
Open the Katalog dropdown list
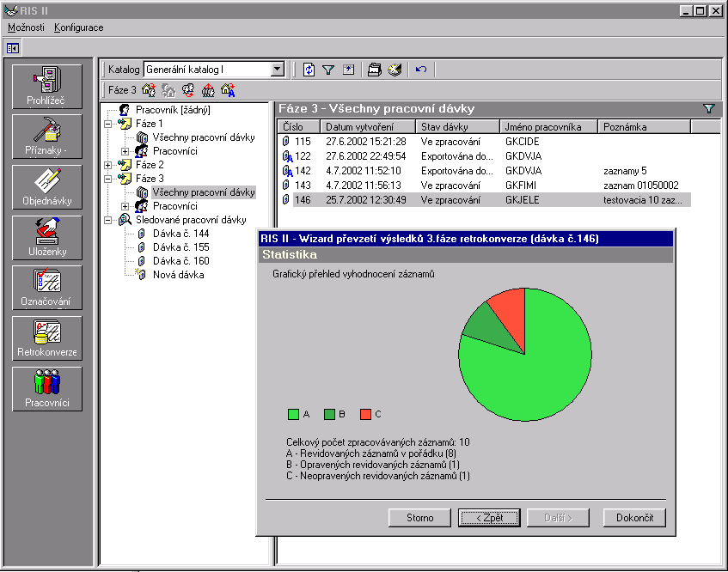pyautogui.click(x=277, y=70)
